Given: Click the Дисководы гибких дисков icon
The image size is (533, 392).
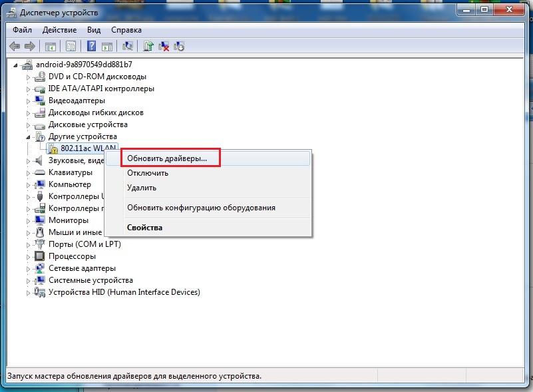Looking at the screenshot, I should coord(40,112).
